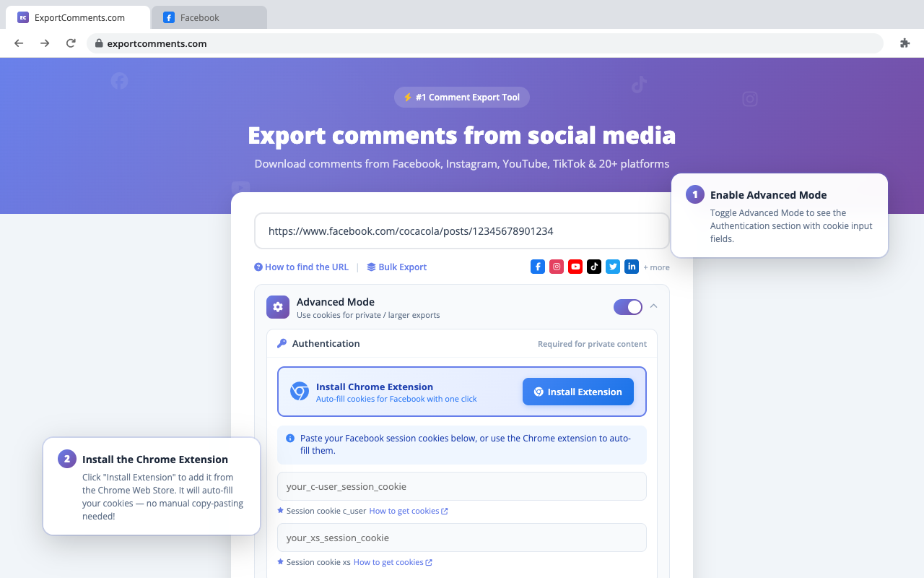Show more platforms via + more

point(657,267)
